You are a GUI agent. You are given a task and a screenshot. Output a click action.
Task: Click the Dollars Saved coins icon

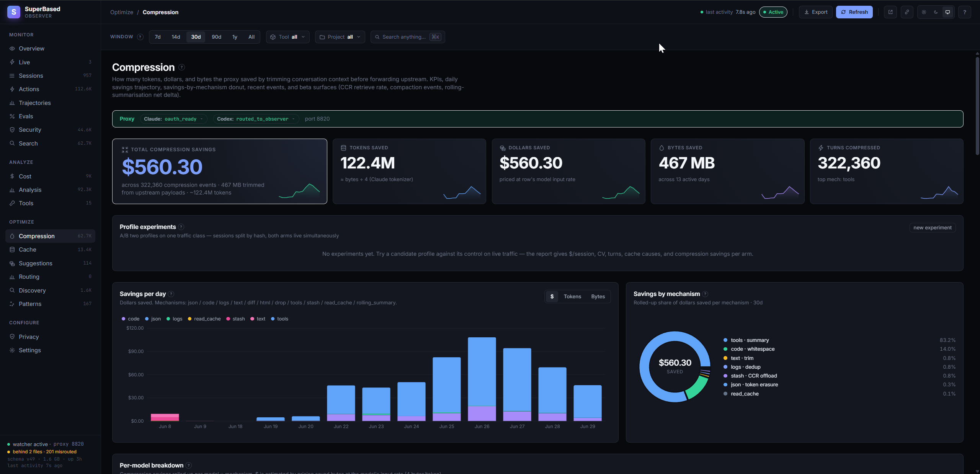503,148
